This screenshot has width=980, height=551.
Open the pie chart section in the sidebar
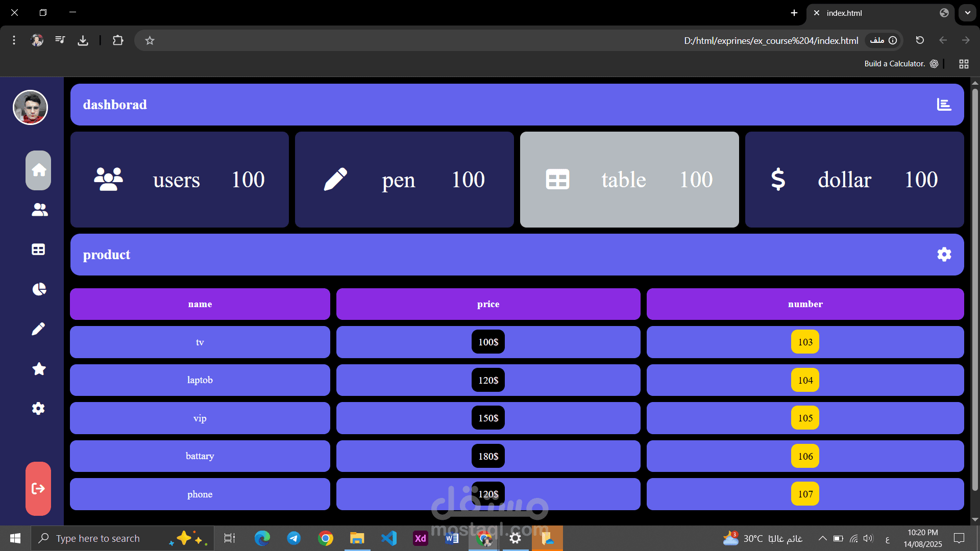(38, 289)
